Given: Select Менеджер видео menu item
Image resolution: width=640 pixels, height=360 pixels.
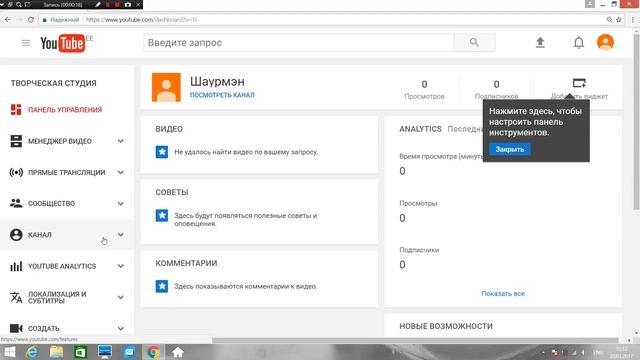Looking at the screenshot, I should (60, 141).
